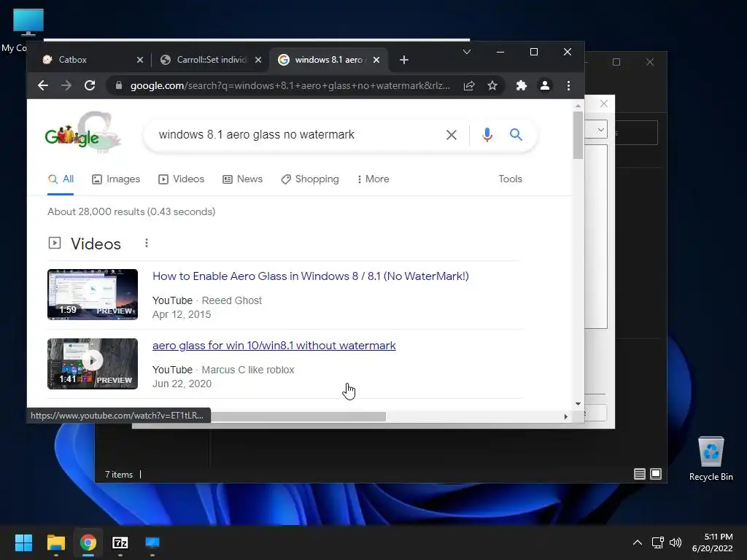Clear the Google search box
Viewport: 747px width, 560px height.
[451, 135]
